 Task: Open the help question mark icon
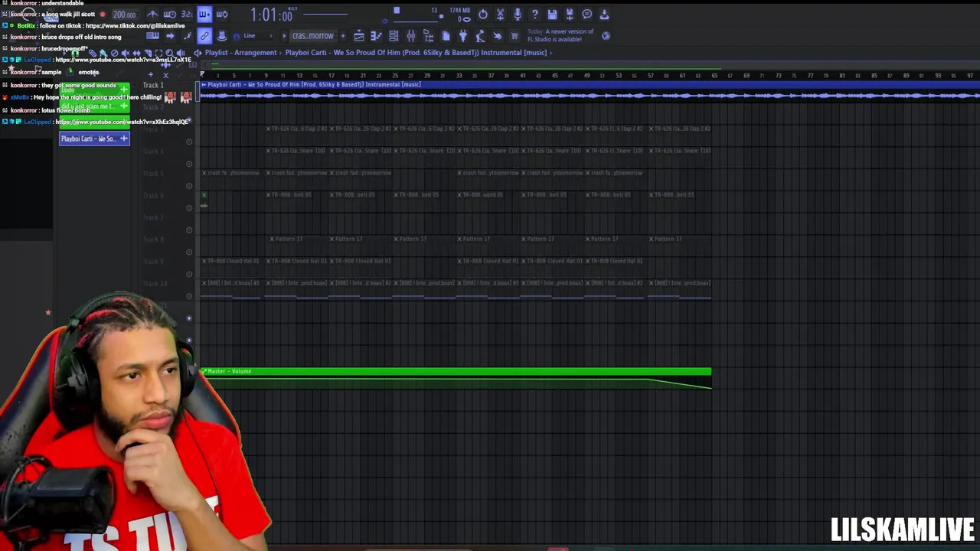point(535,15)
